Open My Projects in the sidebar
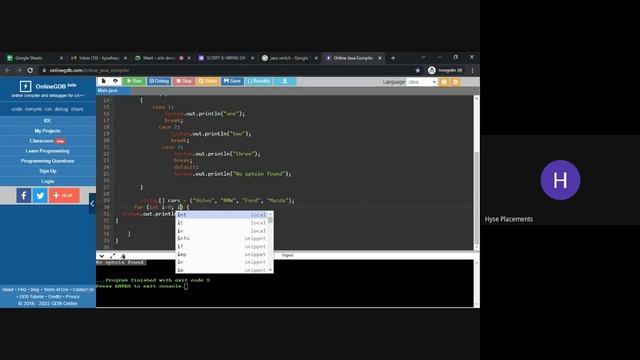 pyautogui.click(x=47, y=131)
